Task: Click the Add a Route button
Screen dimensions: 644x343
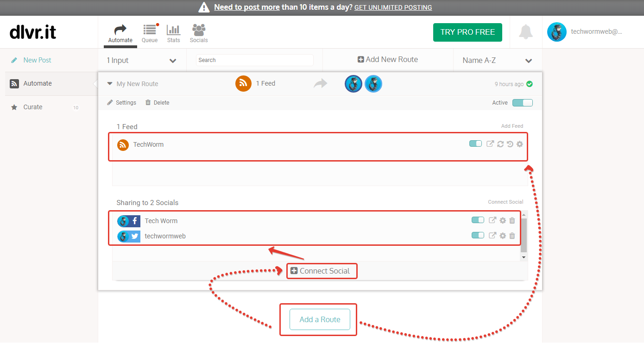Action: pos(320,319)
